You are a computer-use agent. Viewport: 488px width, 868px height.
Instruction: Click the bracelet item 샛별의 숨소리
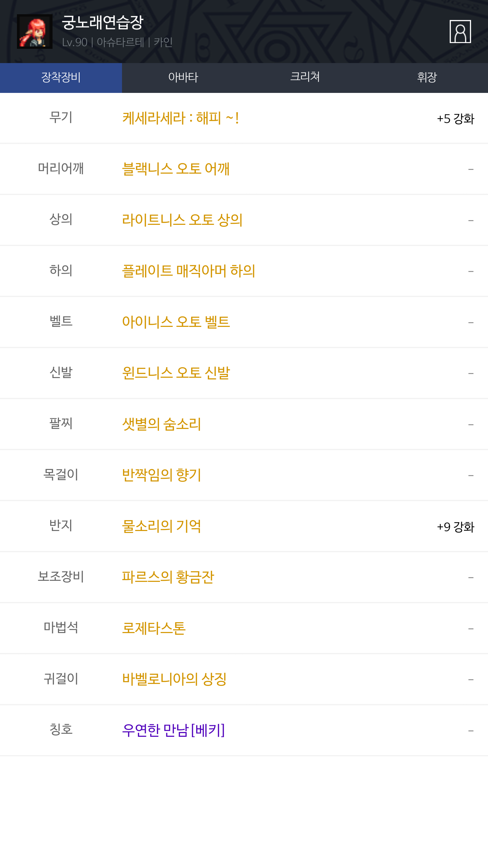pos(161,424)
